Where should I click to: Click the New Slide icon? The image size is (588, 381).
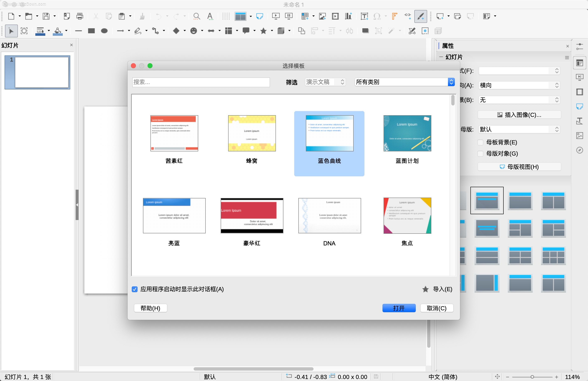pyautogui.click(x=440, y=16)
